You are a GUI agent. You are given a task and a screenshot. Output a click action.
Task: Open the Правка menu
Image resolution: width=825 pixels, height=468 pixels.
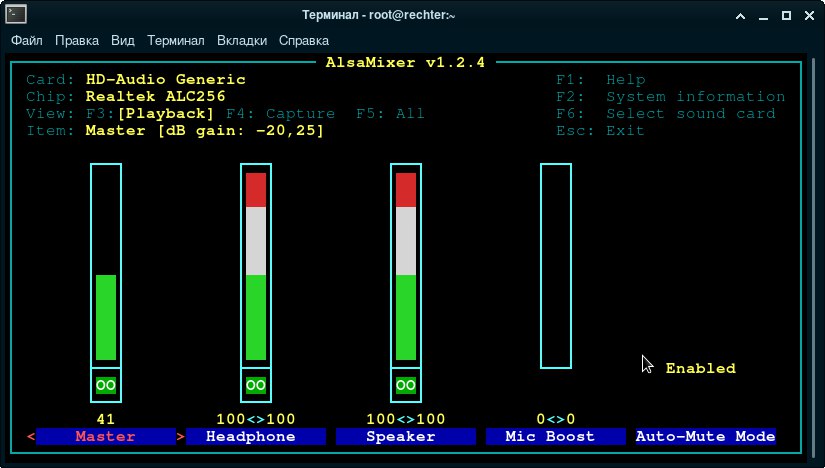(77, 41)
